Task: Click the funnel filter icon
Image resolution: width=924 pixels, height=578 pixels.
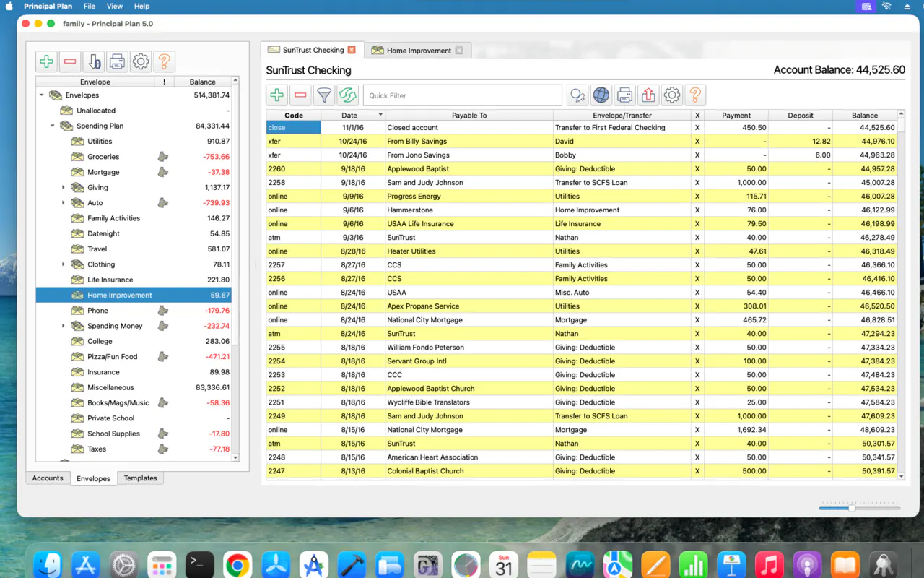Action: click(324, 95)
